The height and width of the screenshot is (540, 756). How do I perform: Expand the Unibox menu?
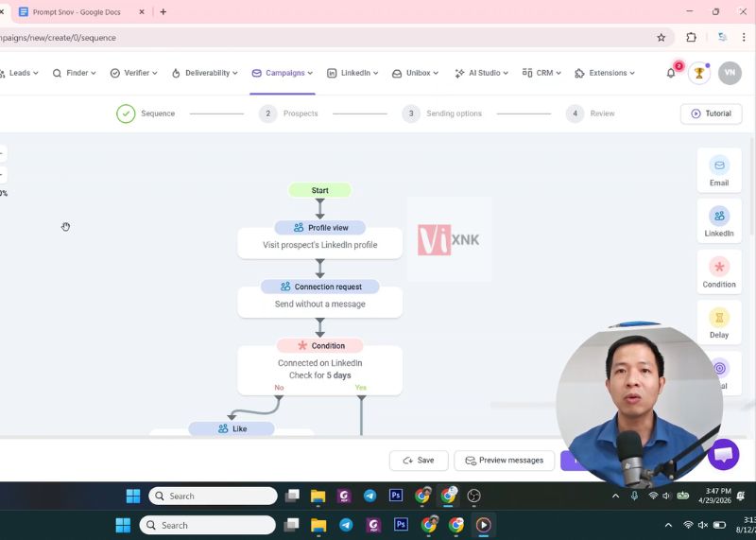coord(416,73)
